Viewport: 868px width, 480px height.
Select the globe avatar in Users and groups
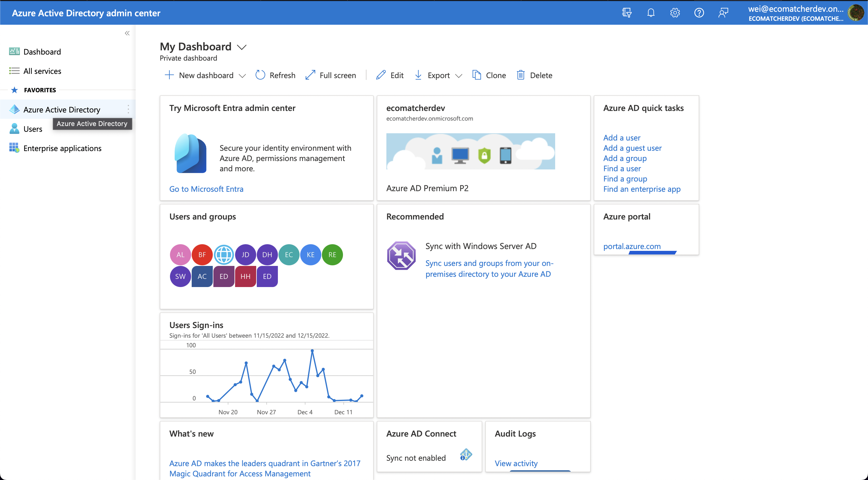pos(224,254)
